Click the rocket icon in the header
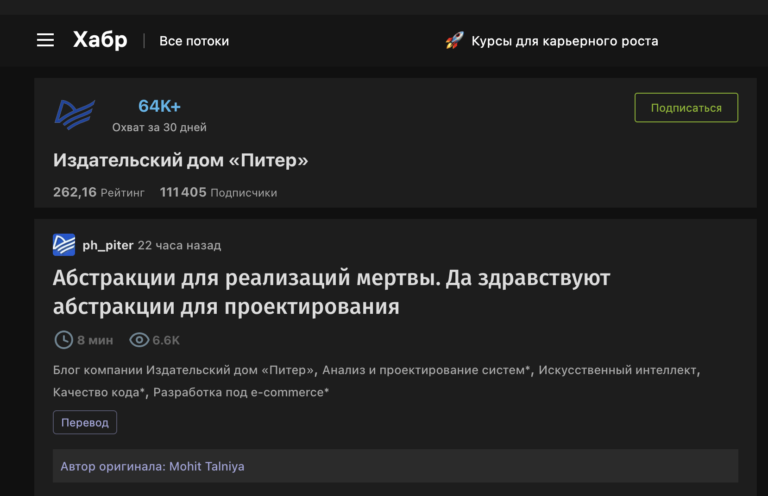 (454, 41)
